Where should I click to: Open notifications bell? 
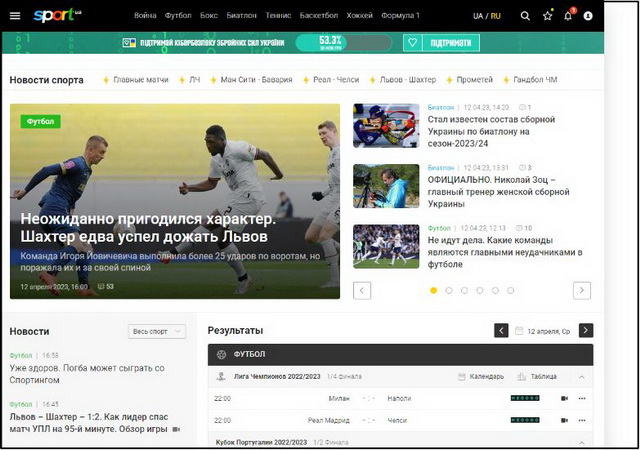[x=568, y=16]
